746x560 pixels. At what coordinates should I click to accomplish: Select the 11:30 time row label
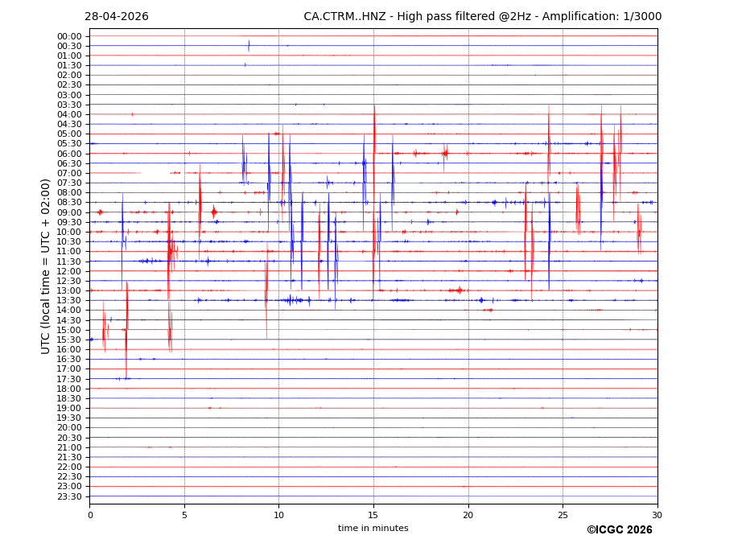pos(69,261)
